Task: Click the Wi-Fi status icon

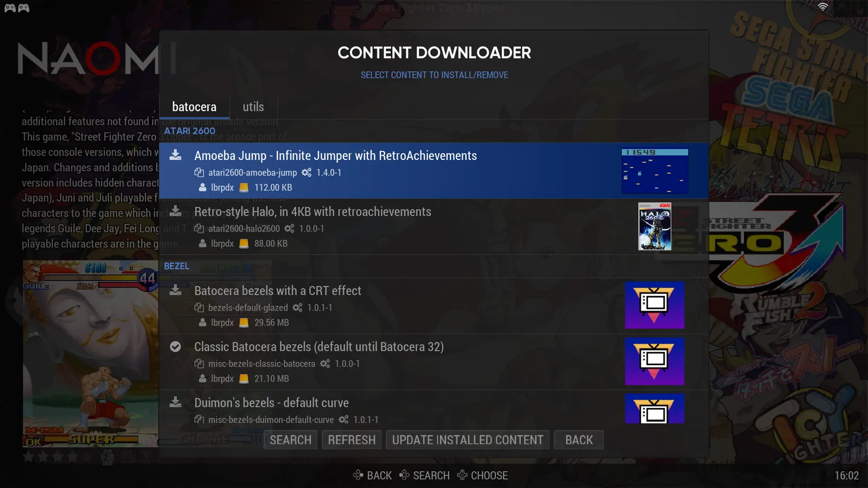Action: pos(823,7)
